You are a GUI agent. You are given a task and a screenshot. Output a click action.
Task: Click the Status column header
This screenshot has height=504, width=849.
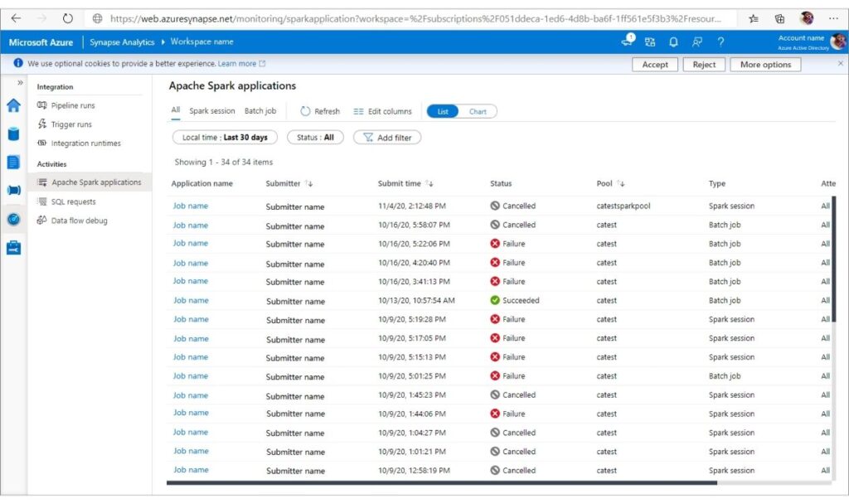tap(501, 183)
